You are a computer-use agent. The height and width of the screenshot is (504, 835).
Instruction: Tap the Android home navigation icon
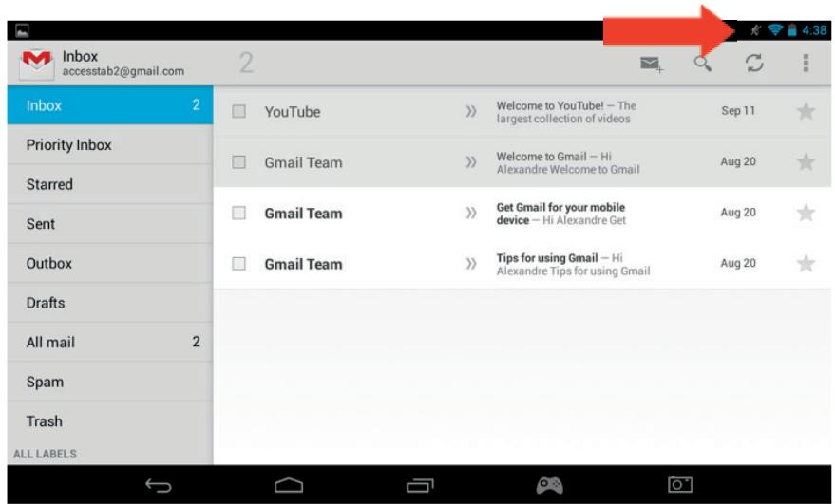point(289,485)
